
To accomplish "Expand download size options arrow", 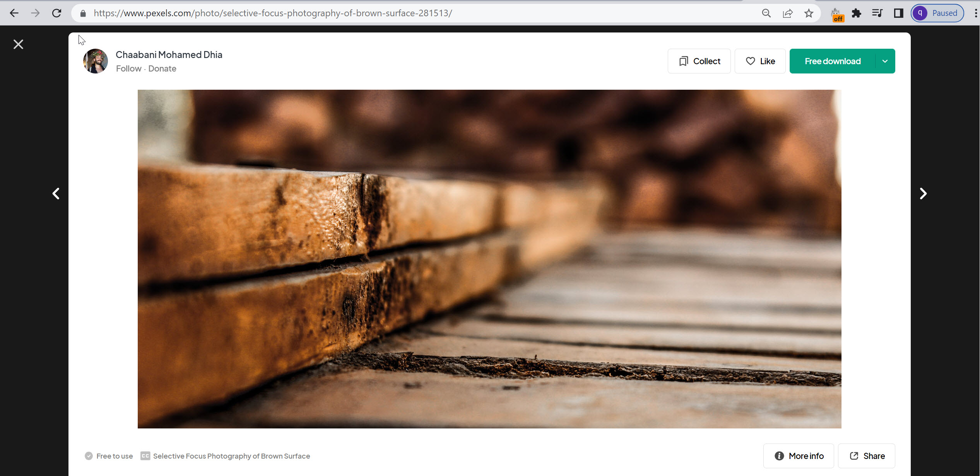I will coord(885,61).
